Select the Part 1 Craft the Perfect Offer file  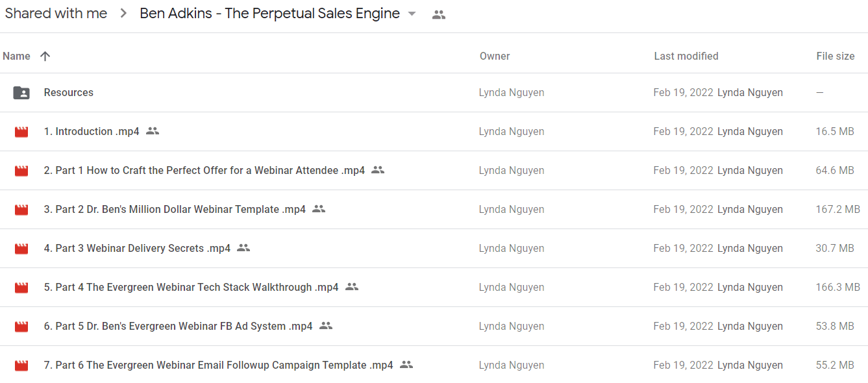[434, 171]
